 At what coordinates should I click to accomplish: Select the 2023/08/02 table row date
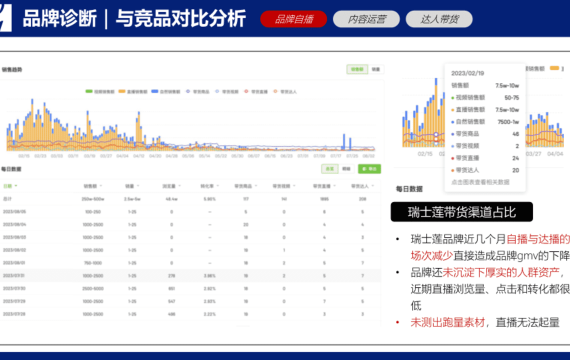click(15, 250)
